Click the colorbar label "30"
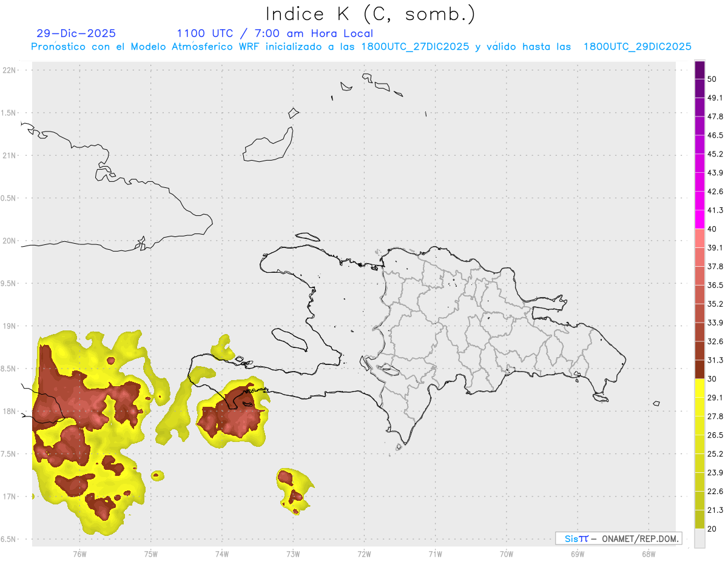Viewport: 728px width, 562px height. click(712, 379)
